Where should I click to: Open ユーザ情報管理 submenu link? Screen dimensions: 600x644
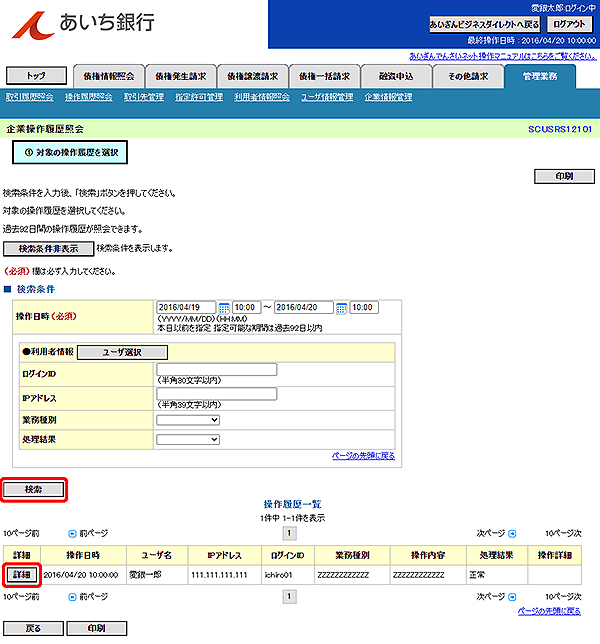coord(327,97)
